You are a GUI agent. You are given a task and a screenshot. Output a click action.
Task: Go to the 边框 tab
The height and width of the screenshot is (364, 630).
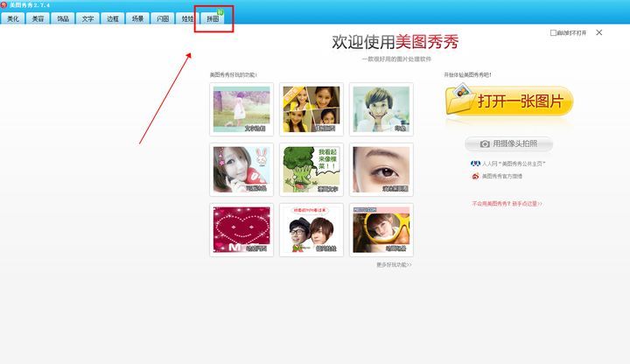coord(113,18)
